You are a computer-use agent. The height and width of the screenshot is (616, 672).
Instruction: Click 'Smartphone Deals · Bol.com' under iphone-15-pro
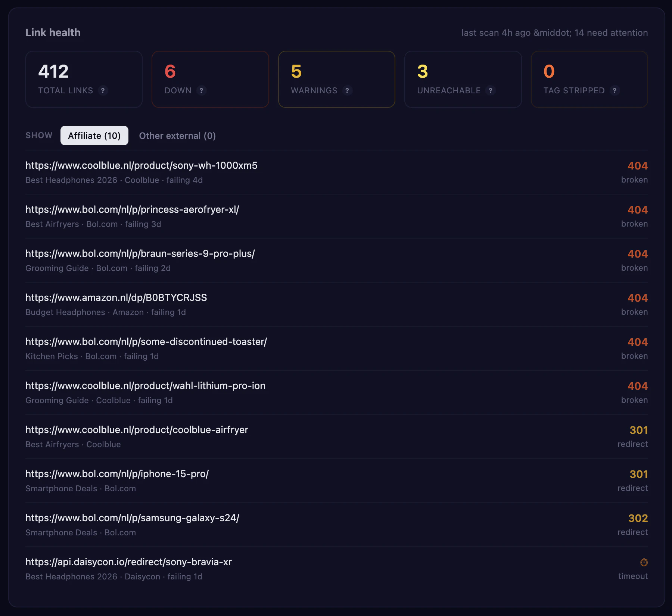pyautogui.click(x=81, y=488)
